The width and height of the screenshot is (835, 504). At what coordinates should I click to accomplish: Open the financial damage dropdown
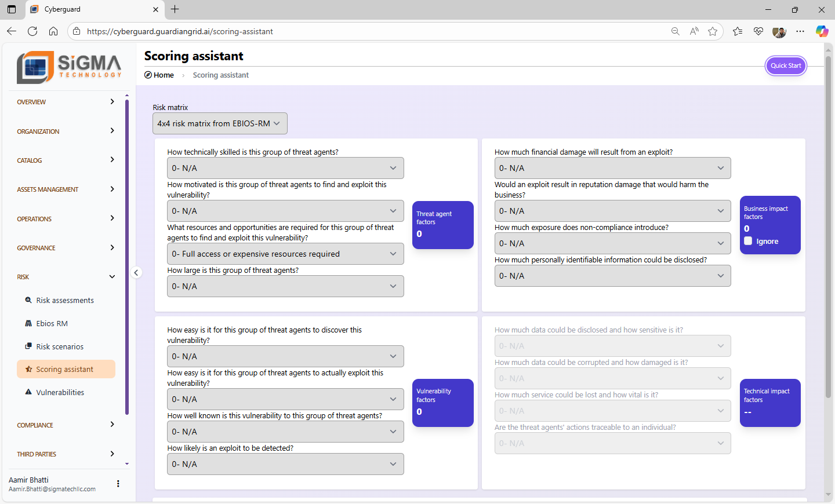(612, 168)
